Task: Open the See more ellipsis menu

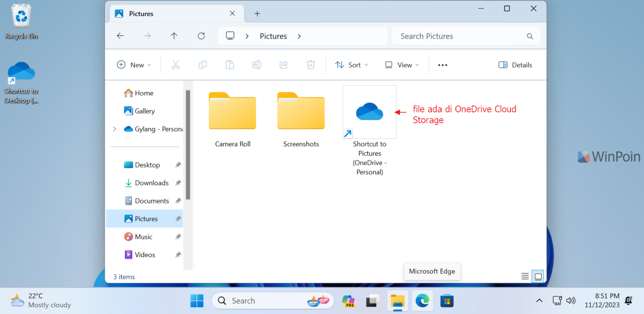Action: point(442,64)
